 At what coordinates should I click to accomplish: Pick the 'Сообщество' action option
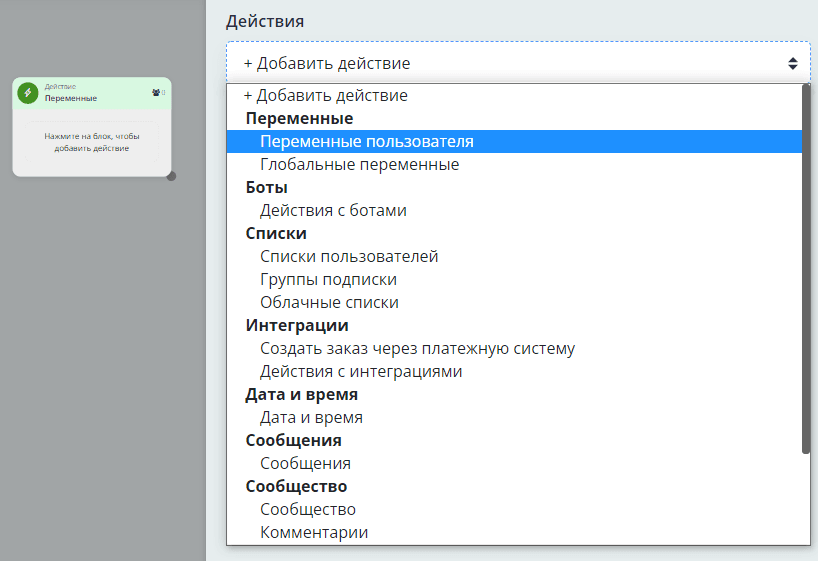click(x=308, y=510)
